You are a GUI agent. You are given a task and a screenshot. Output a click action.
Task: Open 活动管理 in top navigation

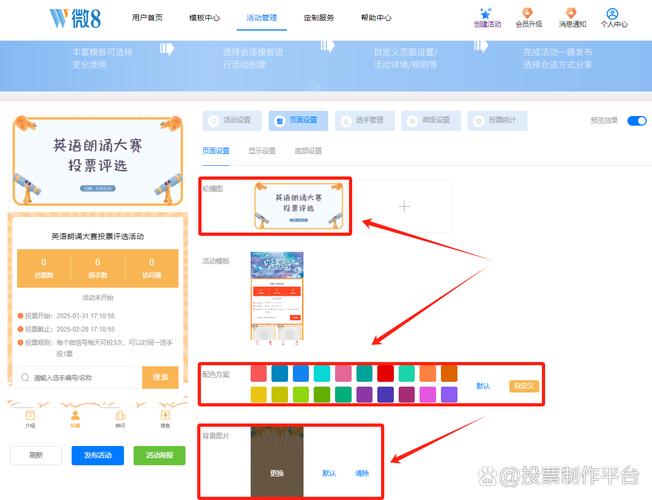pyautogui.click(x=264, y=18)
